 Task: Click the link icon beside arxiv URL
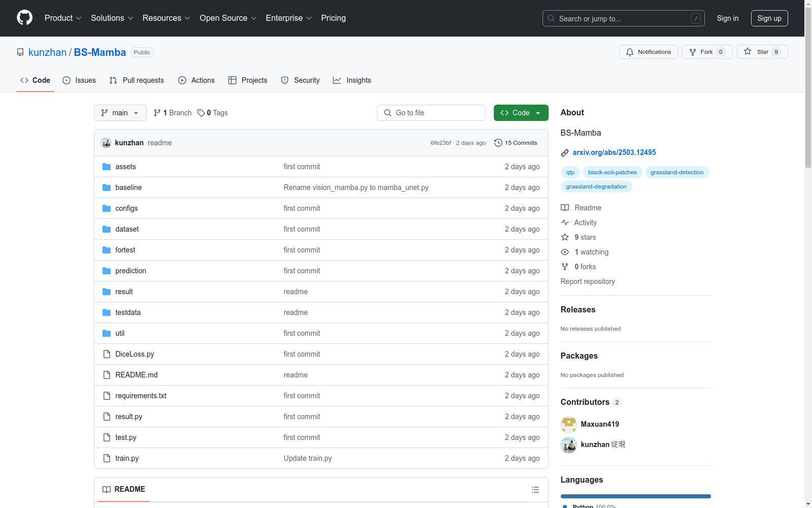[565, 153]
